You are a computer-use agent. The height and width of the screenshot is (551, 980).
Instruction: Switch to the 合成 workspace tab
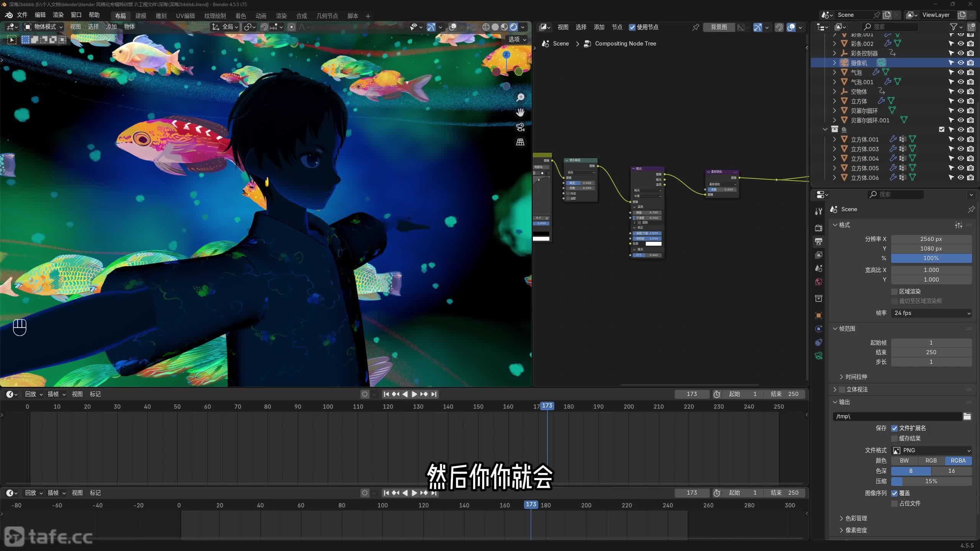[302, 16]
